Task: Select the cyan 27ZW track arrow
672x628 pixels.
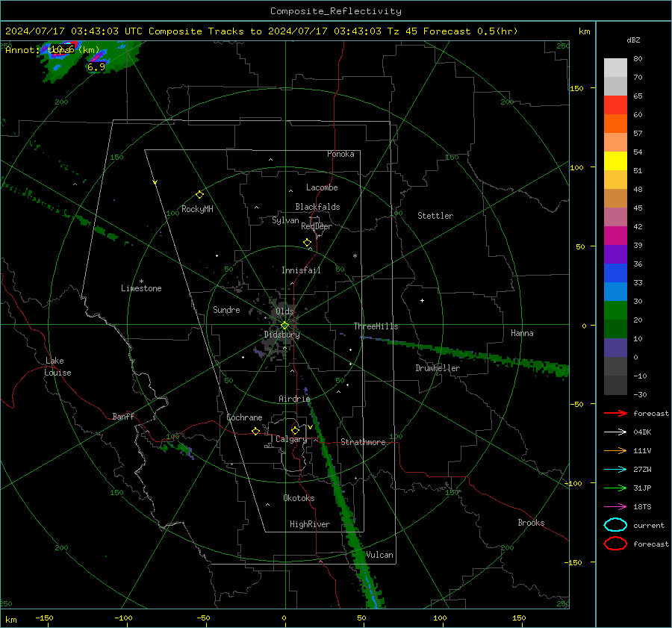Action: [615, 470]
